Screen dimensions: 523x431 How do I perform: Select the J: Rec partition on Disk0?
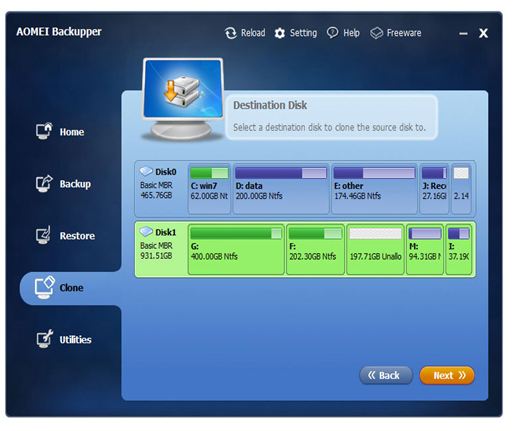pyautogui.click(x=434, y=188)
